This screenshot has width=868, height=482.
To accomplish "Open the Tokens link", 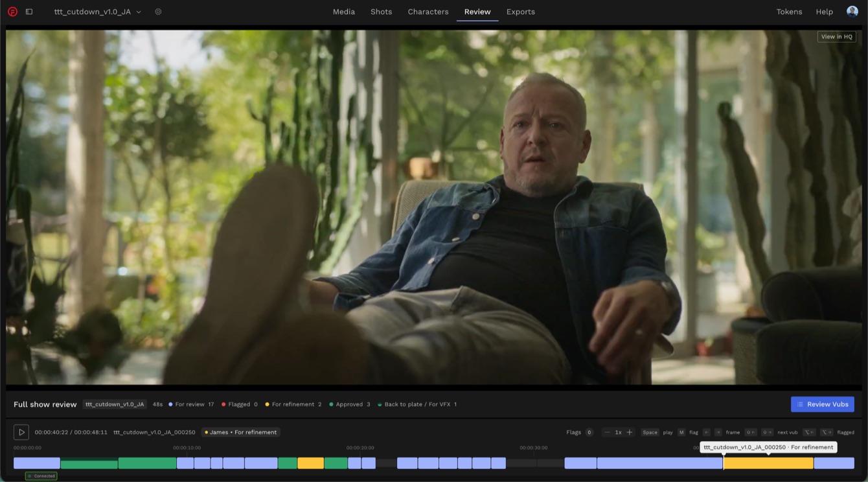I will click(x=789, y=12).
